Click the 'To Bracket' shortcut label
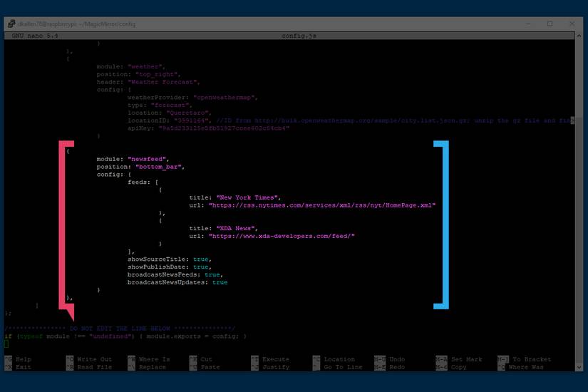Viewport: 588px width, 392px height. [x=532, y=359]
